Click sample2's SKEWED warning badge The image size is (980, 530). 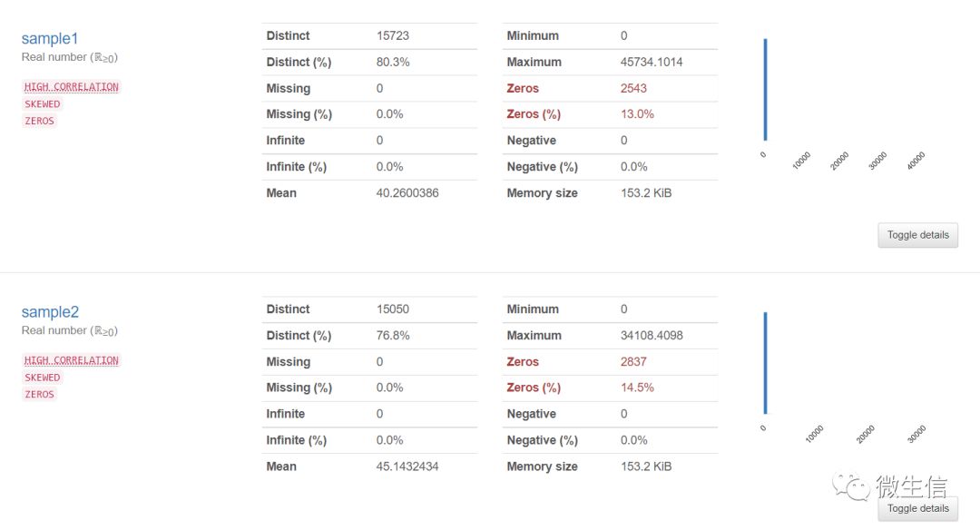point(43,378)
